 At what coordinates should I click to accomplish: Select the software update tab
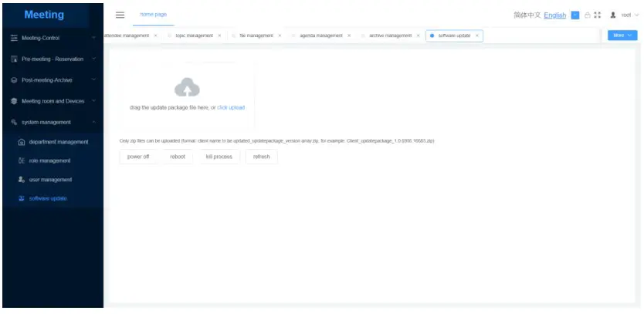454,35
